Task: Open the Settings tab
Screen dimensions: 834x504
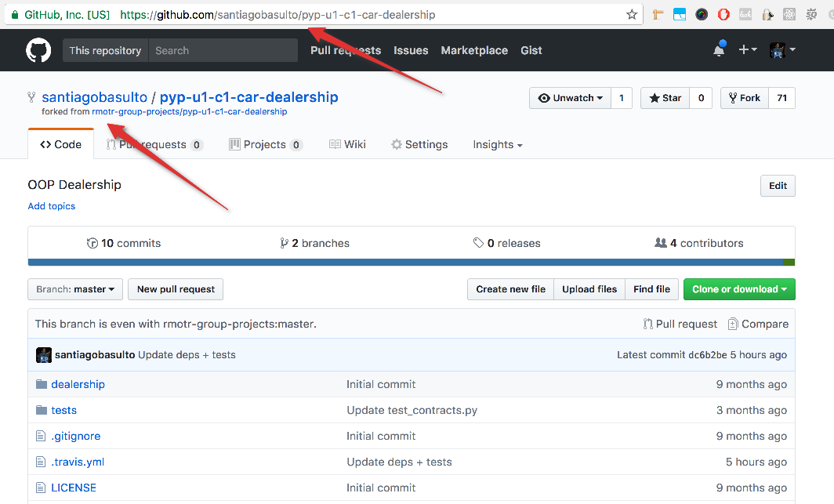Action: tap(419, 144)
